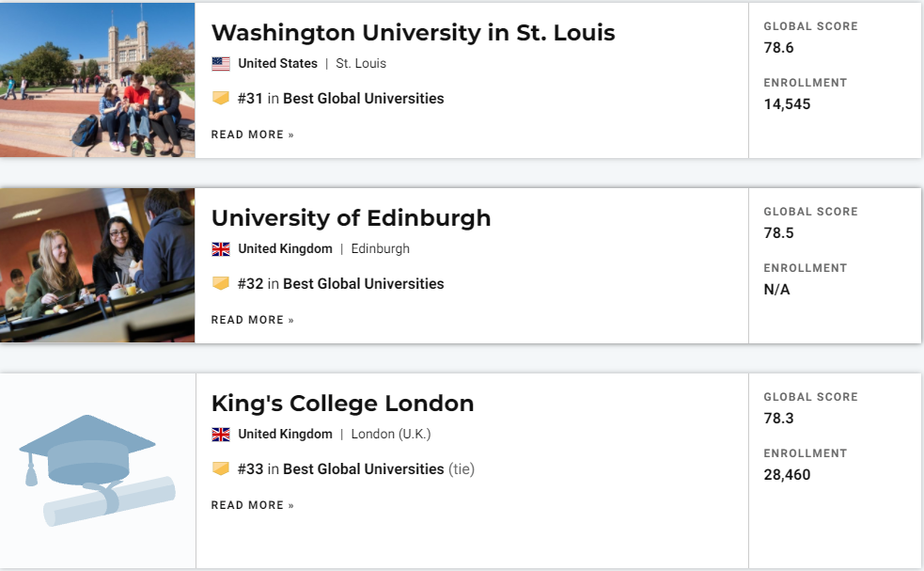Open King's College London title link
Viewport: 924px width, 571px height.
(342, 404)
